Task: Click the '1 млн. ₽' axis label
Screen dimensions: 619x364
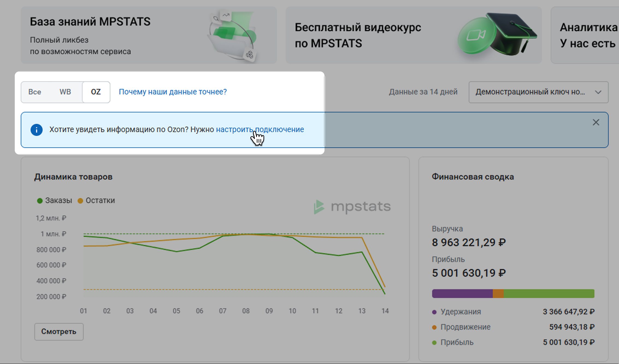Action: [x=54, y=234]
